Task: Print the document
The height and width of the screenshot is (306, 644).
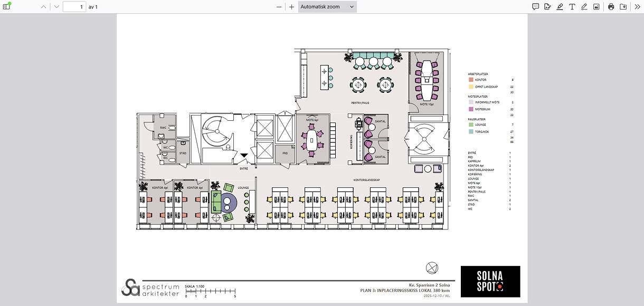Action: click(x=611, y=7)
